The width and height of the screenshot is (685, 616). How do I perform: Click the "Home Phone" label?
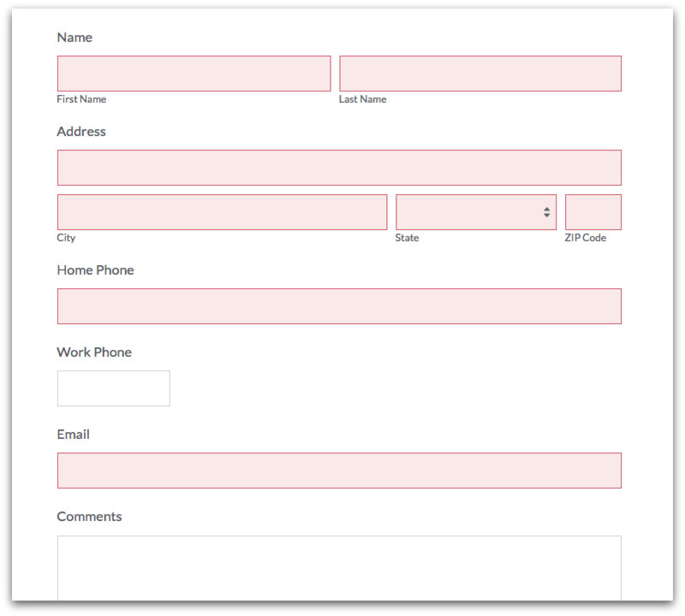coord(95,270)
